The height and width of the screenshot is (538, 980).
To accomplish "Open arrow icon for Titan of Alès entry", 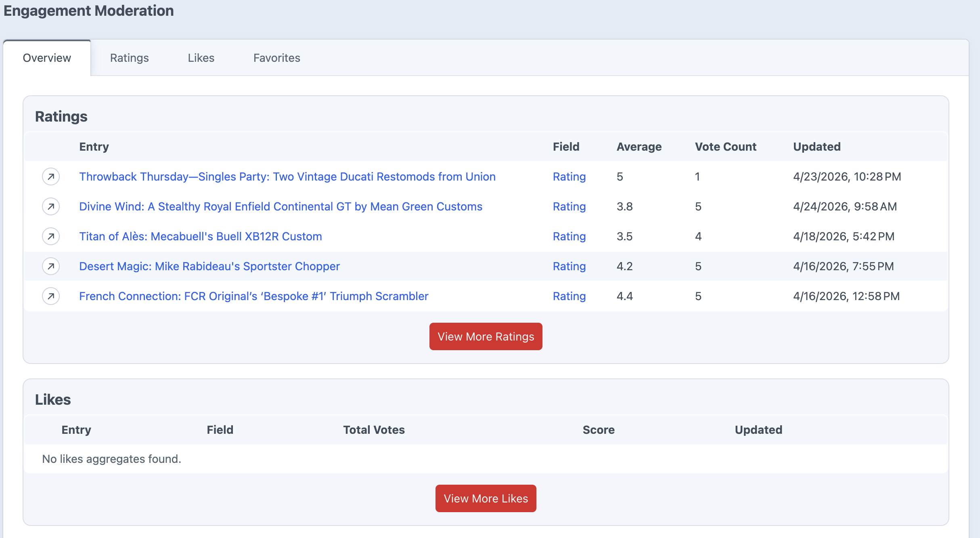I will (x=51, y=236).
